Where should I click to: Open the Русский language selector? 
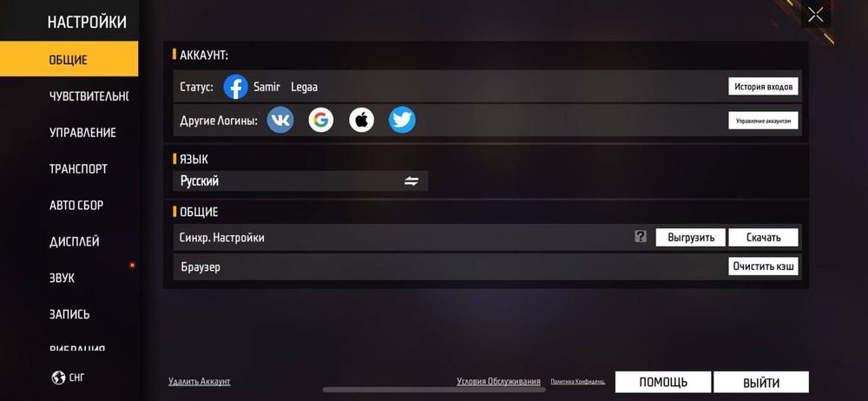(300, 181)
